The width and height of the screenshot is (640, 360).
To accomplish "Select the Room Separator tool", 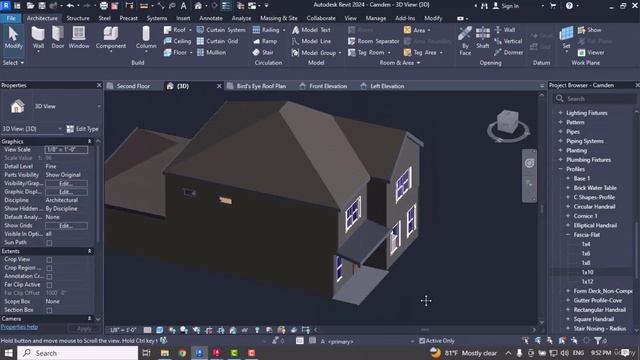I will point(373,41).
